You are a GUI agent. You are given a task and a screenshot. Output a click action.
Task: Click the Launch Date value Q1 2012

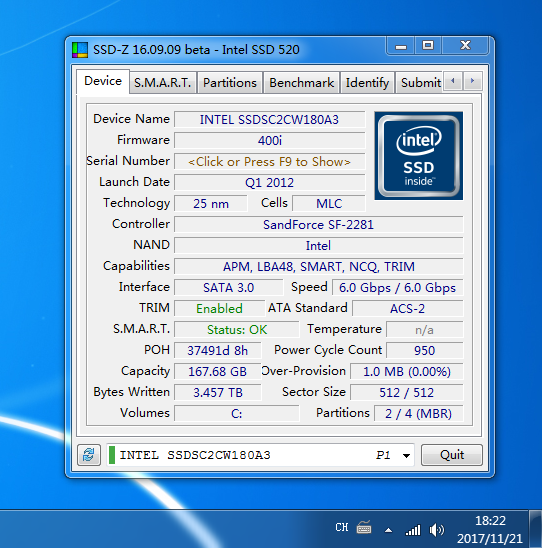(x=269, y=183)
